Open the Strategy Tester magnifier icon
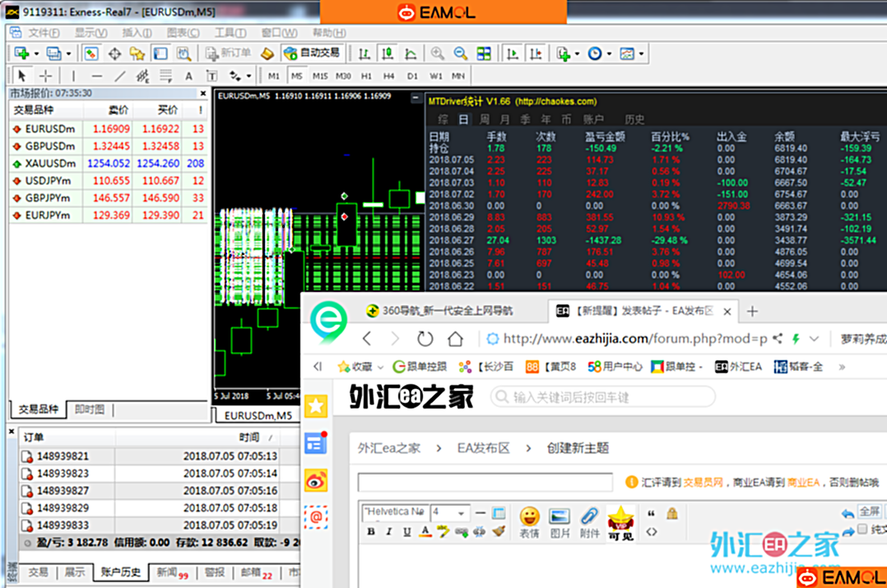The image size is (887, 588). (x=183, y=53)
